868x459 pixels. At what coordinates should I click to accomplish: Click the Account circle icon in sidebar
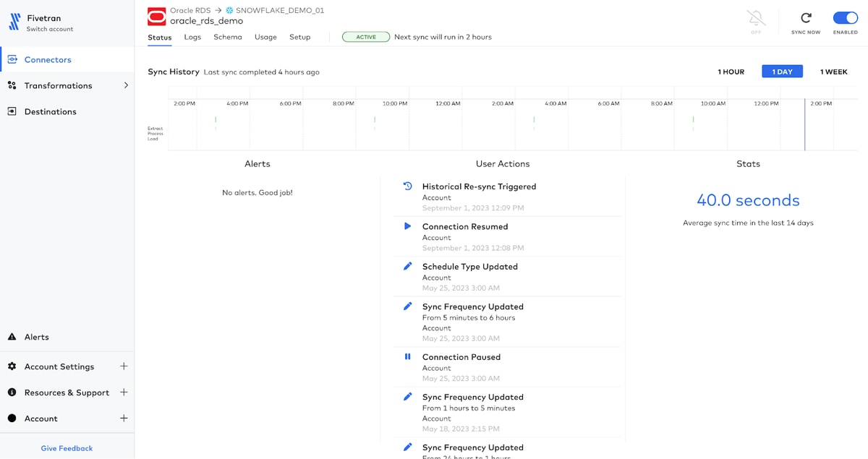tap(12, 419)
